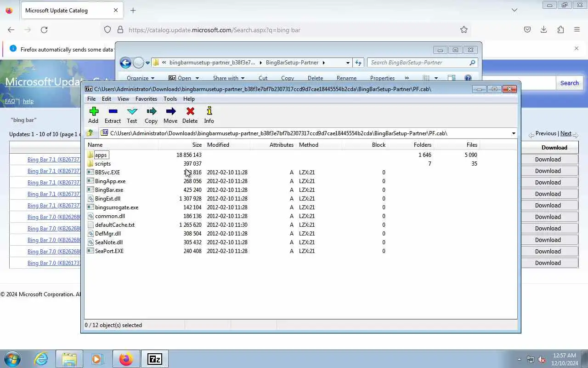Go to the Next results page link
Viewport: 588px width, 368px height.
coord(566,133)
